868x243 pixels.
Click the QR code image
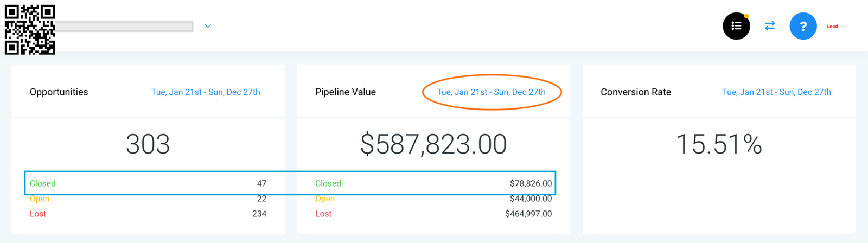30,30
